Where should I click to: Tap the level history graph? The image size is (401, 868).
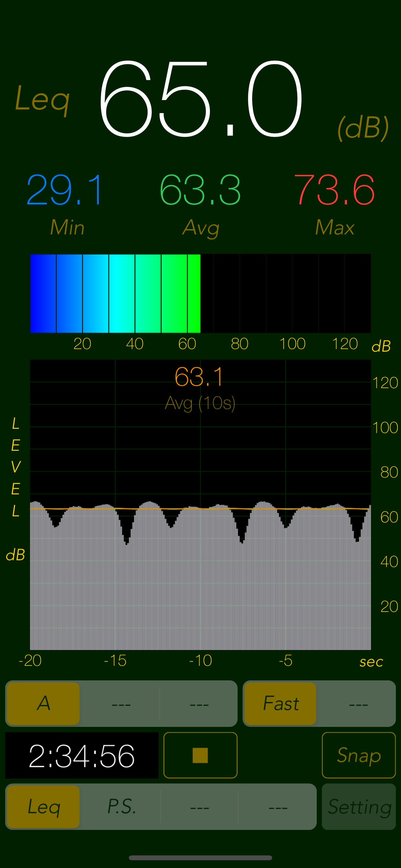[200, 539]
